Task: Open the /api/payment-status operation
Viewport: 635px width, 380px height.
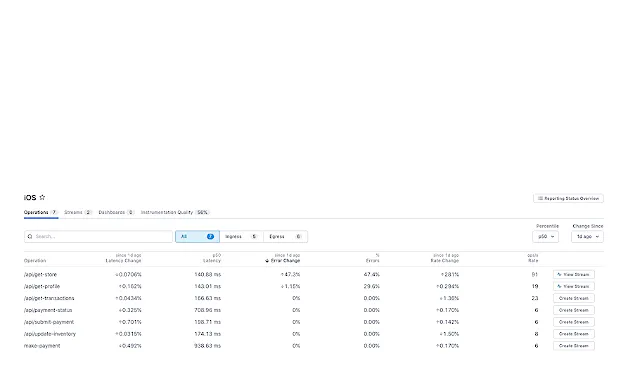Action: (48, 310)
